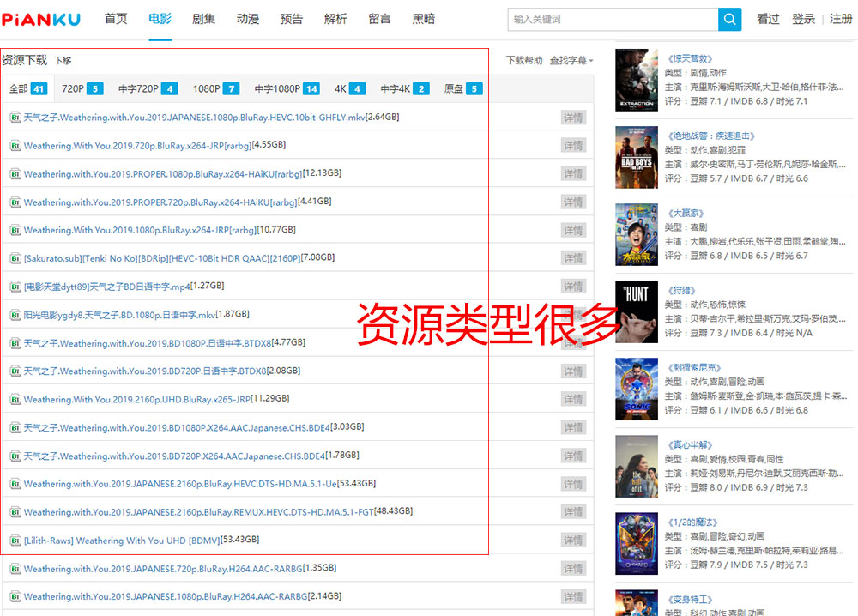
Task: Open the 剧集 navigation item
Action: (x=203, y=19)
